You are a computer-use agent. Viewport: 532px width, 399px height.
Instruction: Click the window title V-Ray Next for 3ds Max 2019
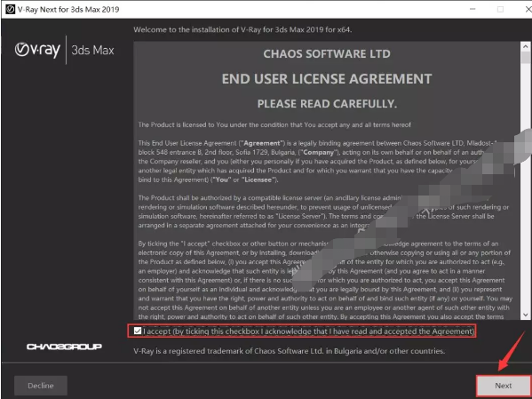pyautogui.click(x=68, y=9)
